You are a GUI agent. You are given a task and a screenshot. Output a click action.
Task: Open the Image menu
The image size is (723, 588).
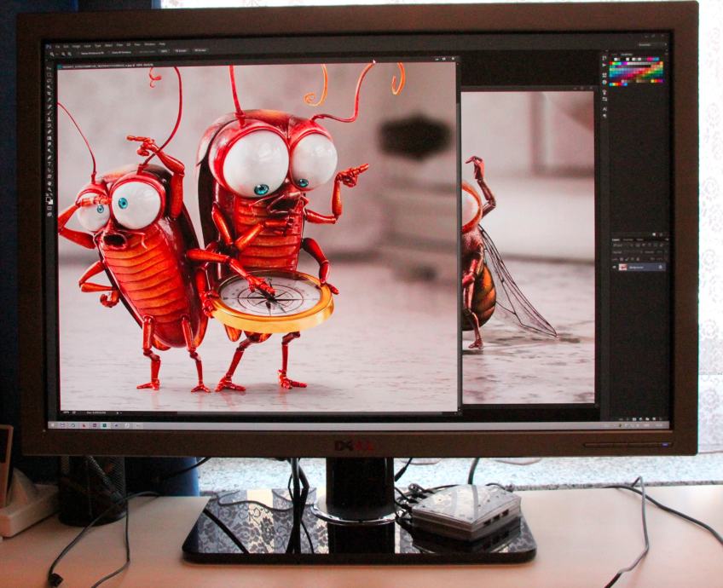click(76, 46)
